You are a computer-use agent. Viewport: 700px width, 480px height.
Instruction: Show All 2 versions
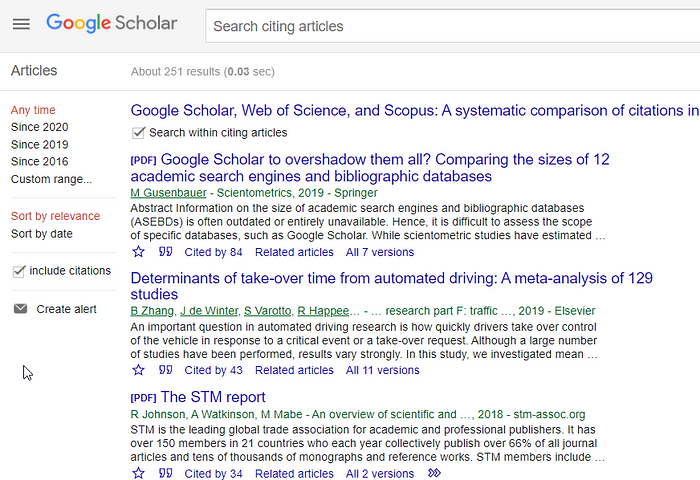pyautogui.click(x=380, y=473)
